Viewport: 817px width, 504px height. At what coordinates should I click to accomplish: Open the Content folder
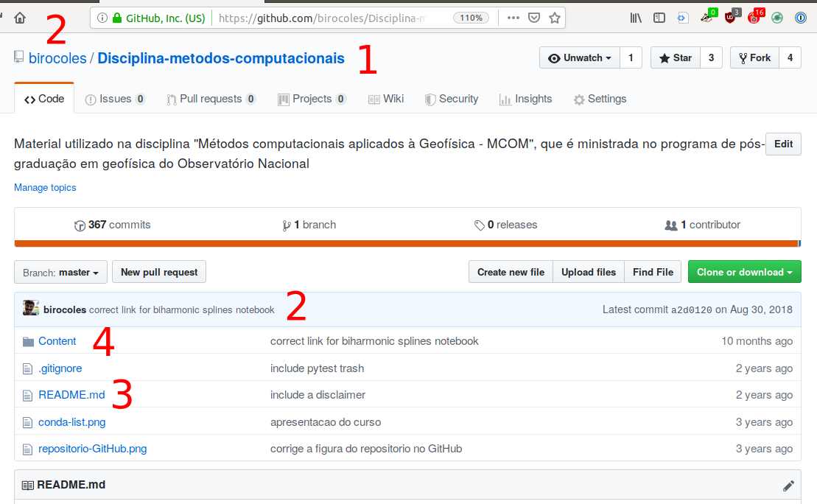pyautogui.click(x=57, y=341)
